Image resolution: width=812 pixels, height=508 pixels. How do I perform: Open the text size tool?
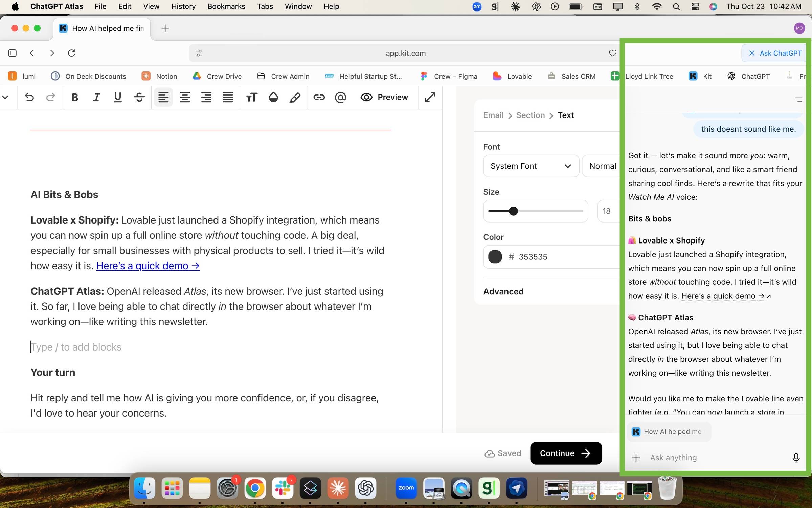click(x=252, y=98)
